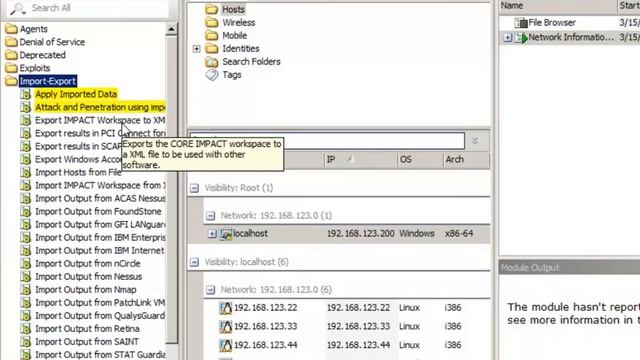Image resolution: width=640 pixels, height=360 pixels.
Task: Click icon of Import Output from IBM Enterprise
Action: (25, 237)
